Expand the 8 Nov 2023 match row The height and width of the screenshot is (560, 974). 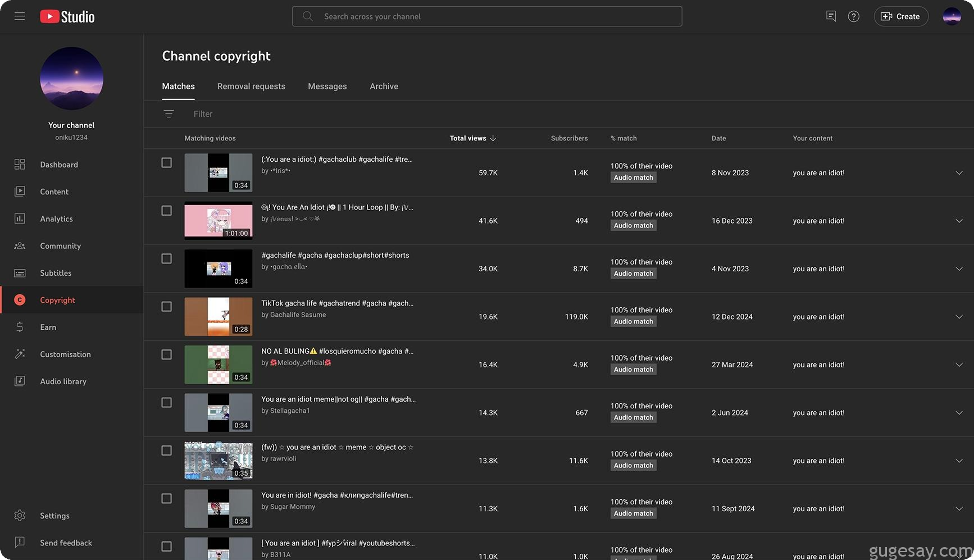click(959, 173)
